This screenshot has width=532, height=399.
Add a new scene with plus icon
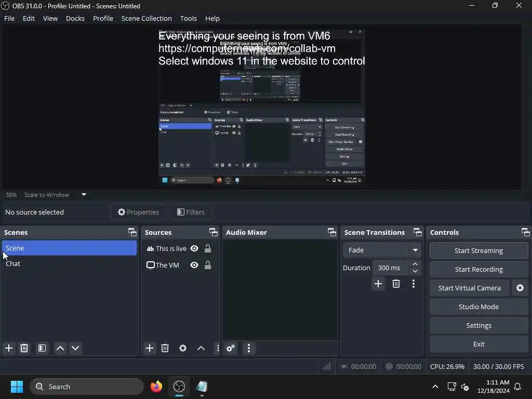click(x=9, y=348)
